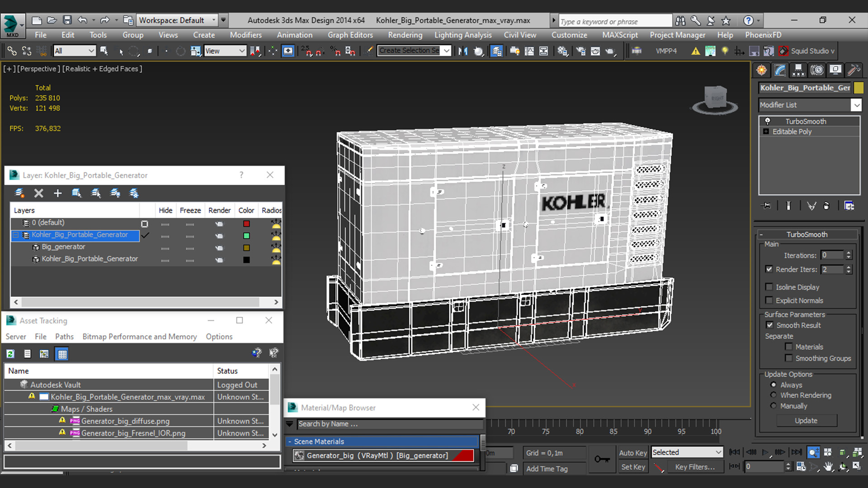Click the Mirror tool icon
Image resolution: width=868 pixels, height=488 pixels.
coord(462,51)
